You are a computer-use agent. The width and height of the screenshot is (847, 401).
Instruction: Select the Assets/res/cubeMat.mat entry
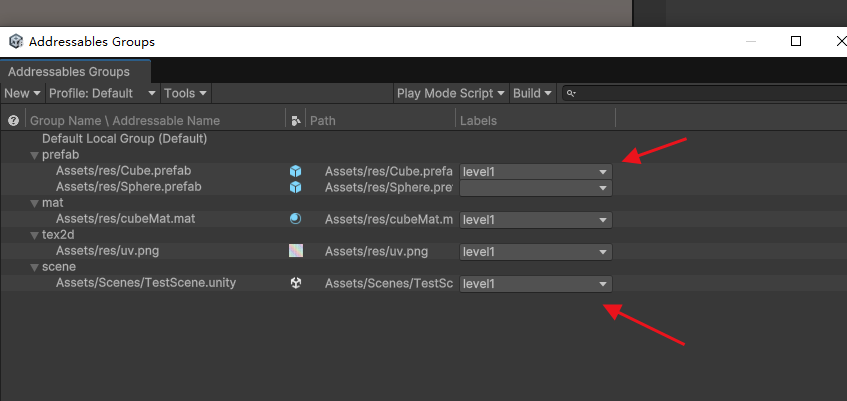[125, 219]
